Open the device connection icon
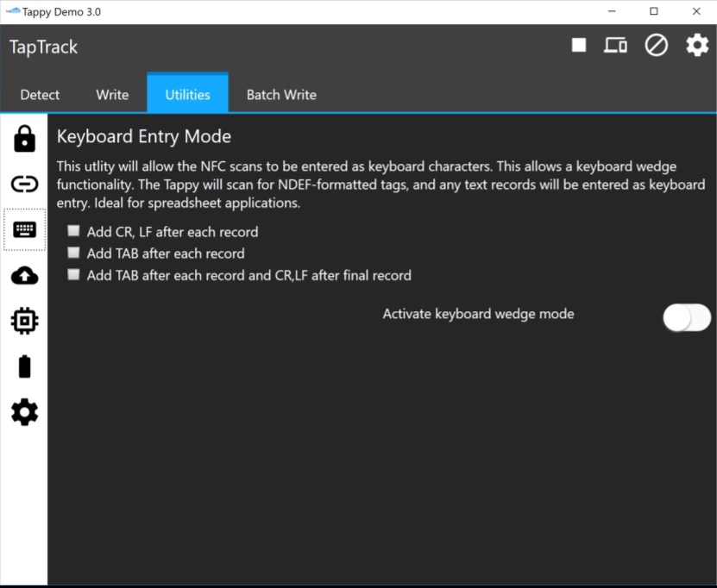The height and width of the screenshot is (588, 717). [615, 46]
